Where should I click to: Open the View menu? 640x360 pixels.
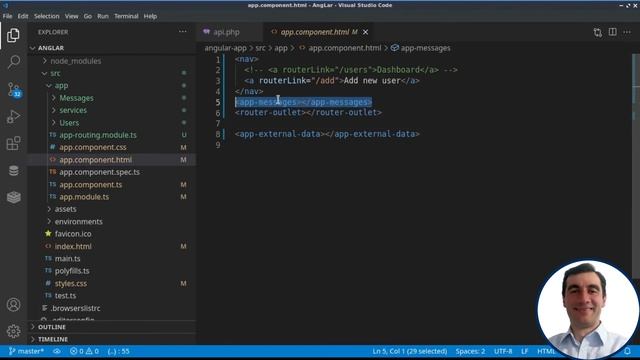[x=71, y=16]
